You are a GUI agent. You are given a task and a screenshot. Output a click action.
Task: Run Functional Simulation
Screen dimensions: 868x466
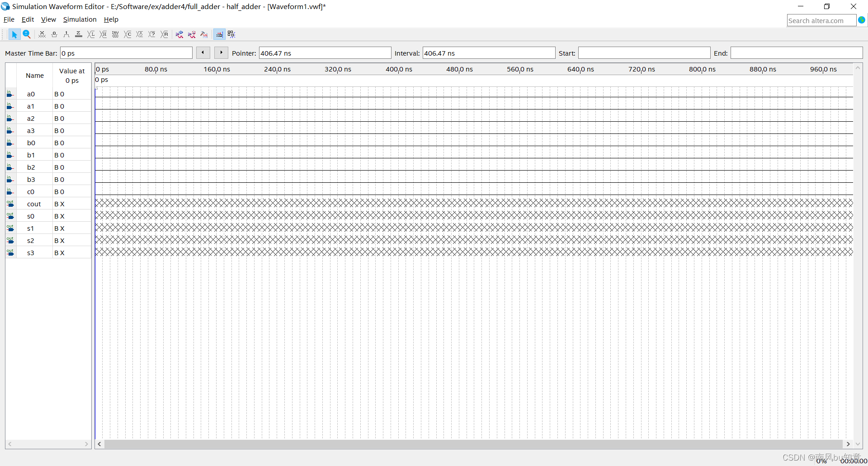(179, 34)
